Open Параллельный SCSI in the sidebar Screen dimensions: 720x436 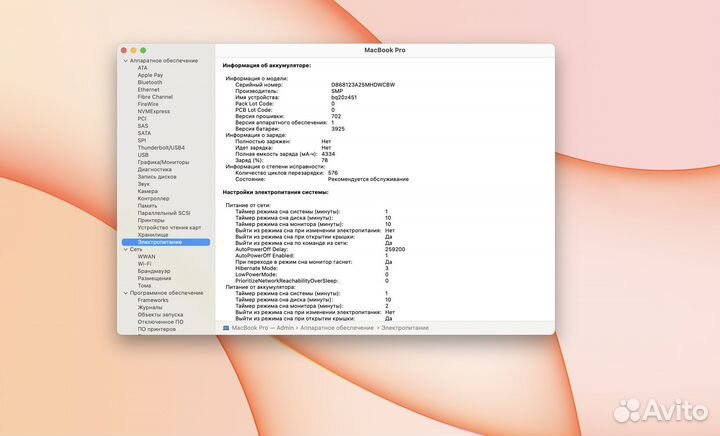pyautogui.click(x=163, y=213)
